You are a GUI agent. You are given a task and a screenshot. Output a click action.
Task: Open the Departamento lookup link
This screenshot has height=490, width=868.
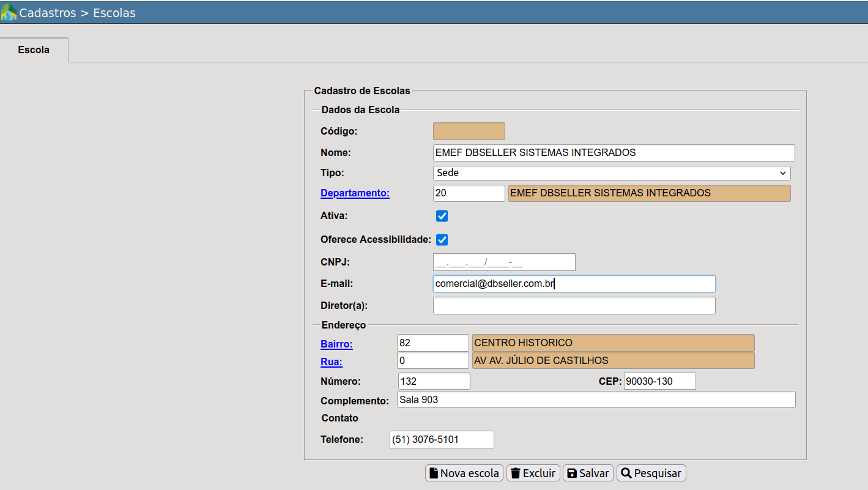355,193
